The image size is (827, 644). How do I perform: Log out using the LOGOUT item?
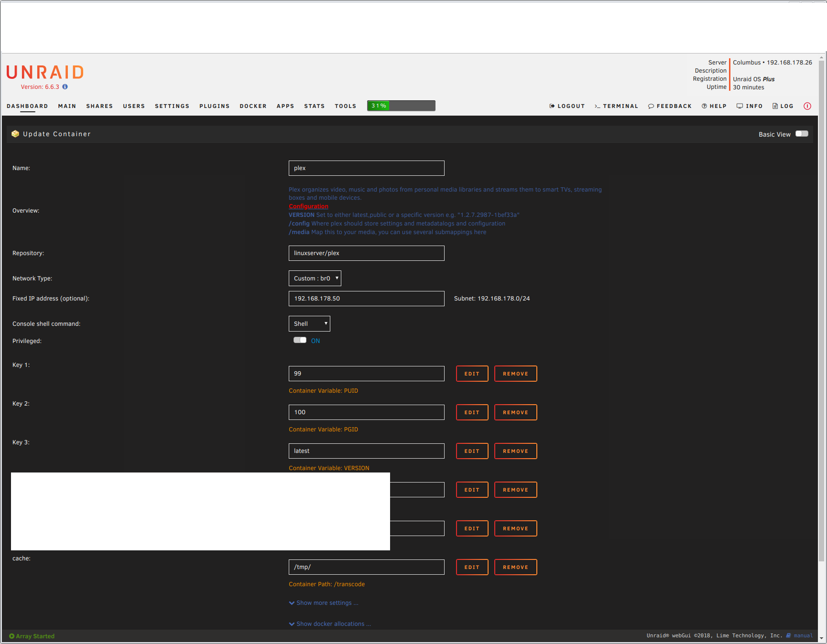pyautogui.click(x=567, y=106)
